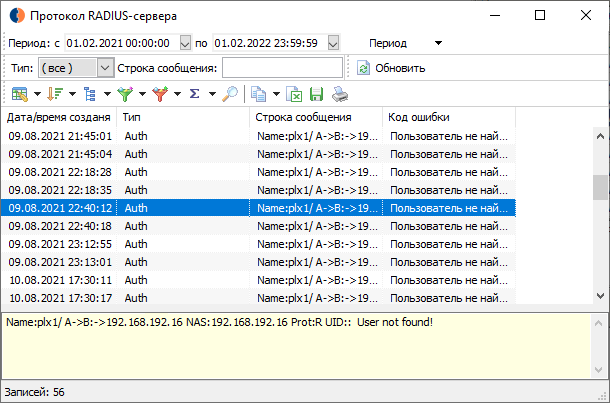Expand the sigma totals dropdown arrow
The width and height of the screenshot is (610, 403).
(212, 94)
